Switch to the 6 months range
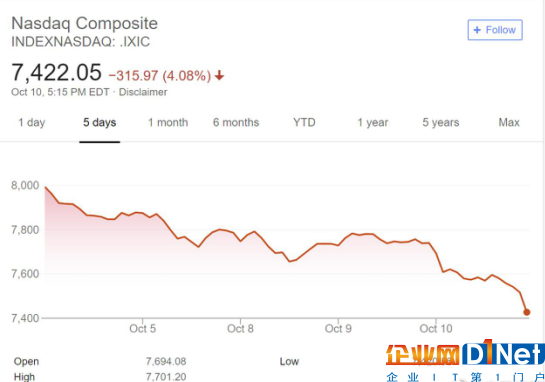The width and height of the screenshot is (545, 382). (x=236, y=122)
